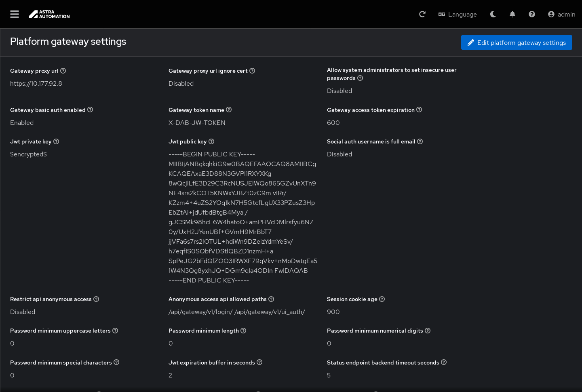The height and width of the screenshot is (392, 582).
Task: Open the hamburger navigation menu
Action: (x=15, y=14)
